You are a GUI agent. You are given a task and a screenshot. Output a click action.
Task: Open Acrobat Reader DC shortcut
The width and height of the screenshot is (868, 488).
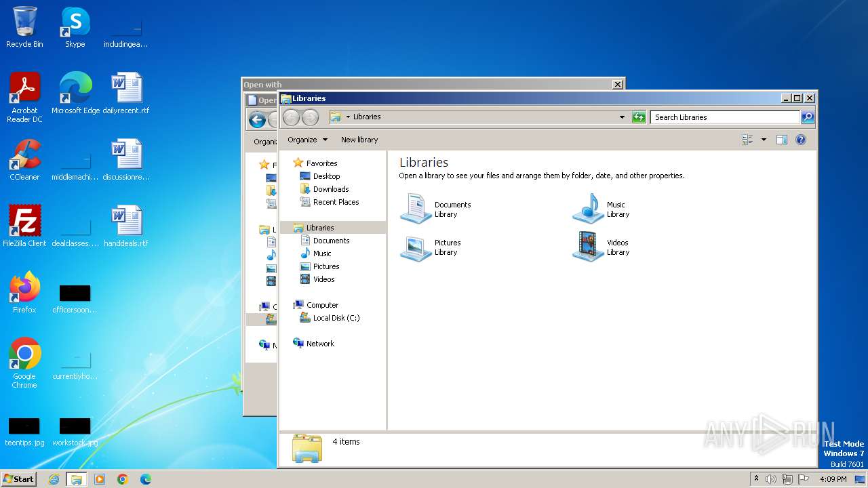pyautogui.click(x=24, y=97)
